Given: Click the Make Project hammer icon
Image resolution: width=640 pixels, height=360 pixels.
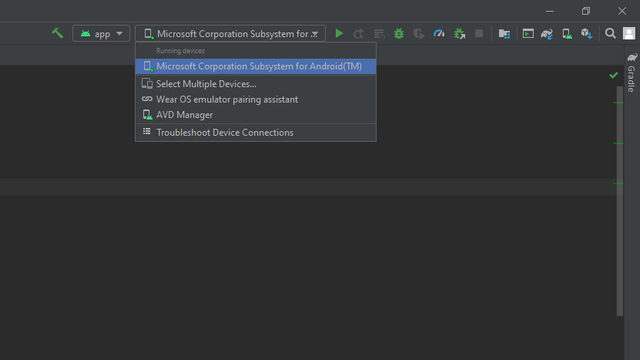Looking at the screenshot, I should coord(58,33).
